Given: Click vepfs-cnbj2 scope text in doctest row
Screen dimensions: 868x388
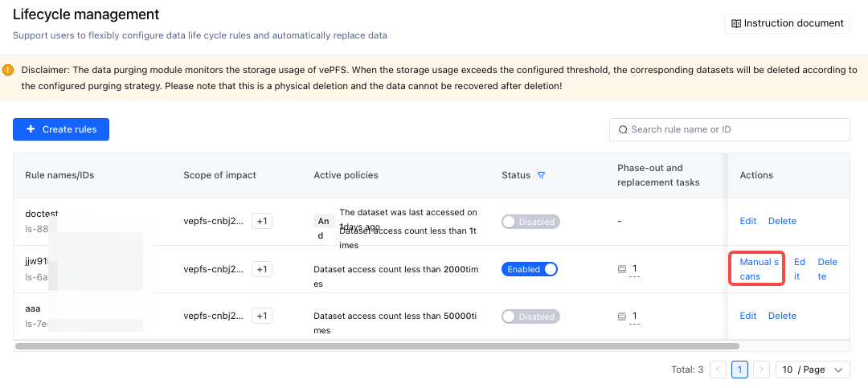Looking at the screenshot, I should pyautogui.click(x=212, y=222).
